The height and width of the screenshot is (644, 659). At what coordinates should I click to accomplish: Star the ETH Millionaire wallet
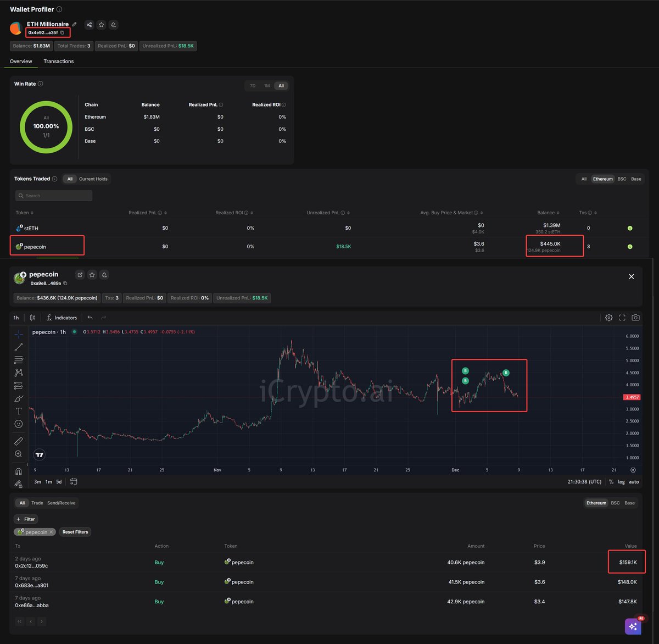click(x=102, y=25)
